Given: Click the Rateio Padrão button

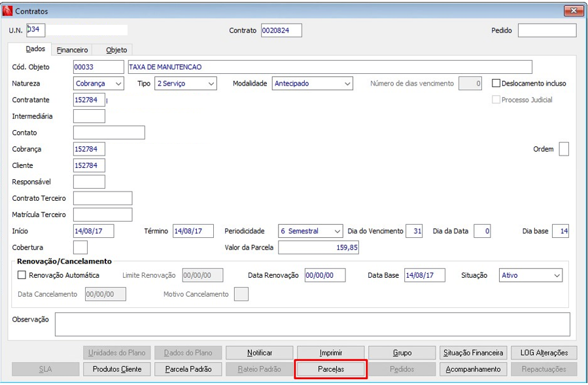Looking at the screenshot, I should pos(260,369).
